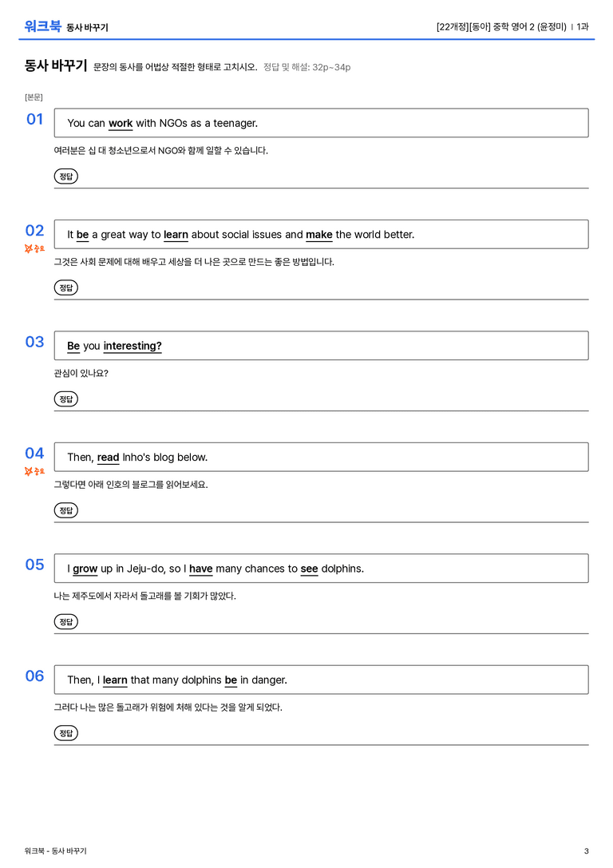Click the underlined 'interesting?' in sentence 03

coord(132,346)
